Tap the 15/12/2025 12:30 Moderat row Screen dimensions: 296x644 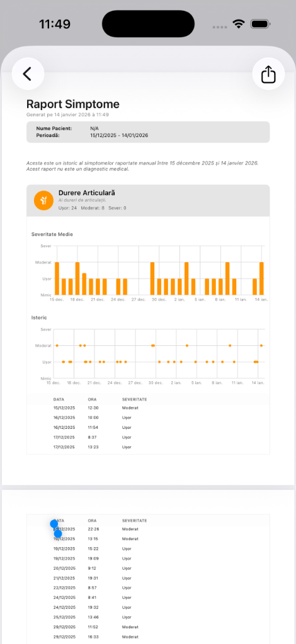(148, 408)
